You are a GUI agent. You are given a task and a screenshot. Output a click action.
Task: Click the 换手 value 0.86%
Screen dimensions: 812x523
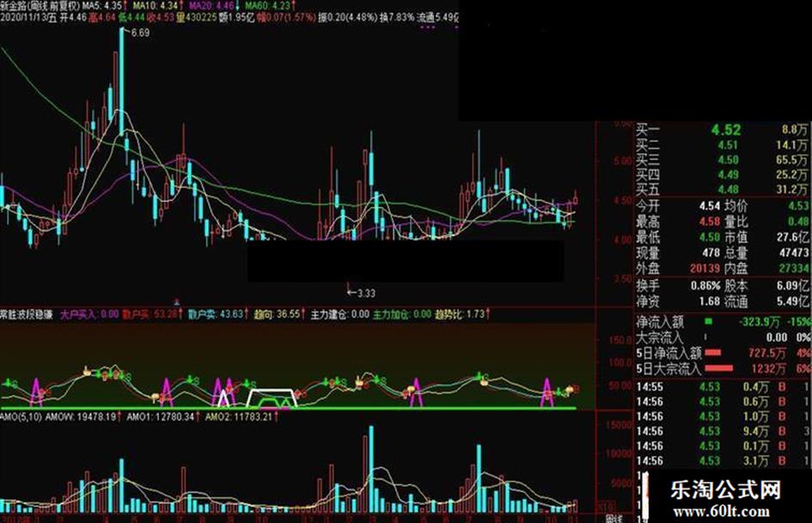click(705, 285)
